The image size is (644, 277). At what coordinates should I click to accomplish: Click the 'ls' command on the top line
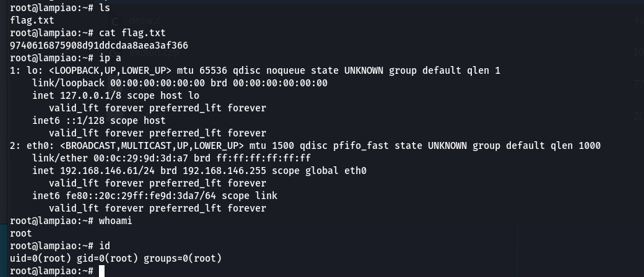(x=105, y=8)
